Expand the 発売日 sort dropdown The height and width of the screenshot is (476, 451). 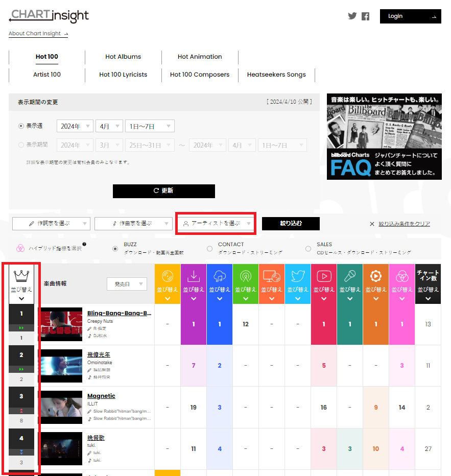(x=127, y=283)
